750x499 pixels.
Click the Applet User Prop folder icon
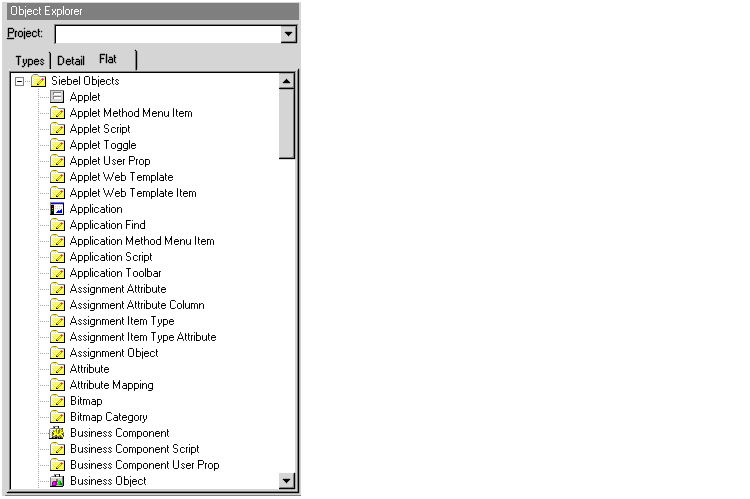(57, 161)
